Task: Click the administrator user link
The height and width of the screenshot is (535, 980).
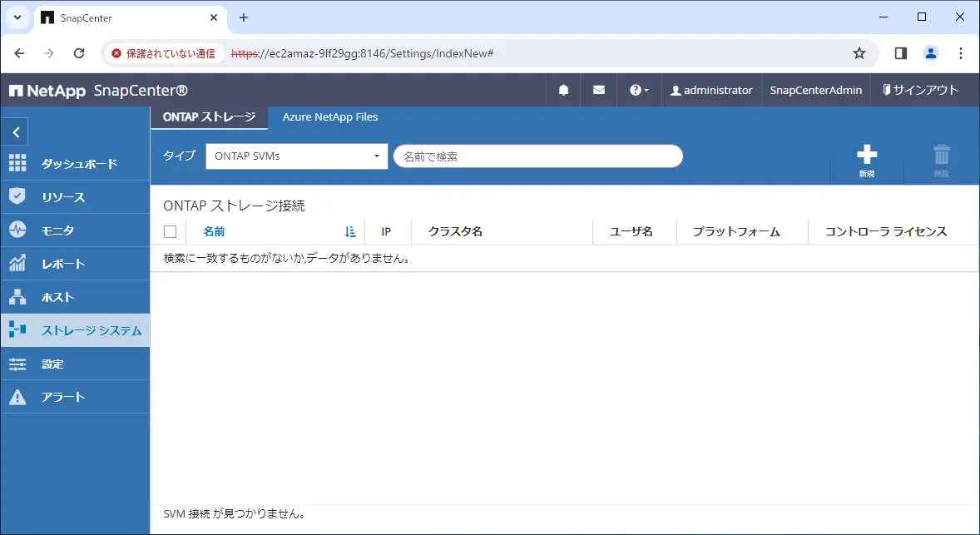Action: (711, 90)
